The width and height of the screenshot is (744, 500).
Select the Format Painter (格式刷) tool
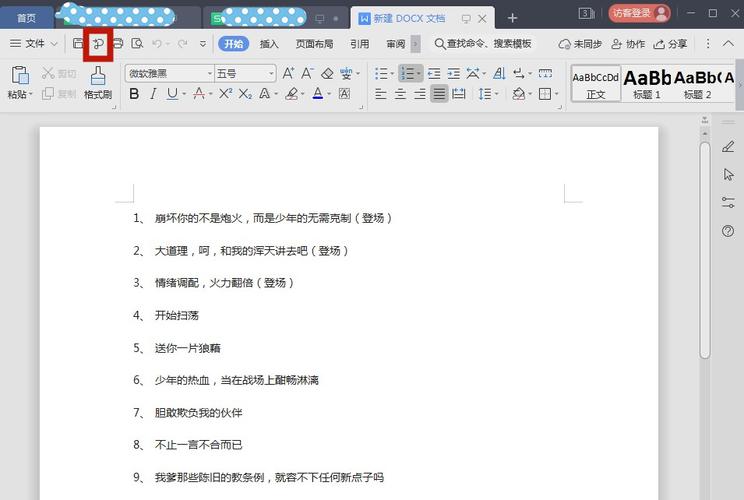(x=98, y=83)
